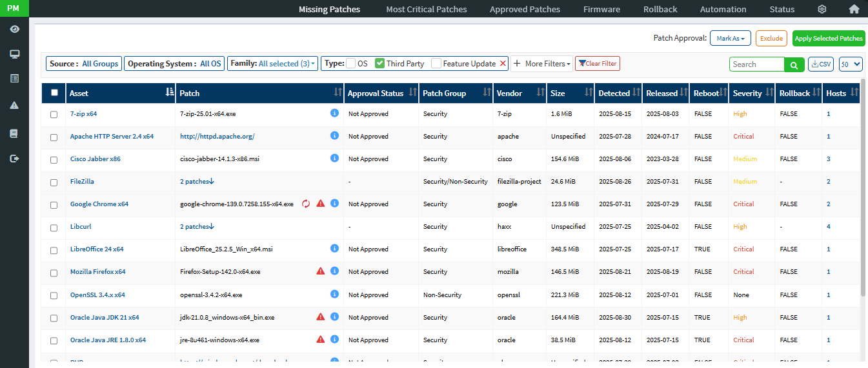Sort by the Severity column header
The image size is (868, 368).
751,93
